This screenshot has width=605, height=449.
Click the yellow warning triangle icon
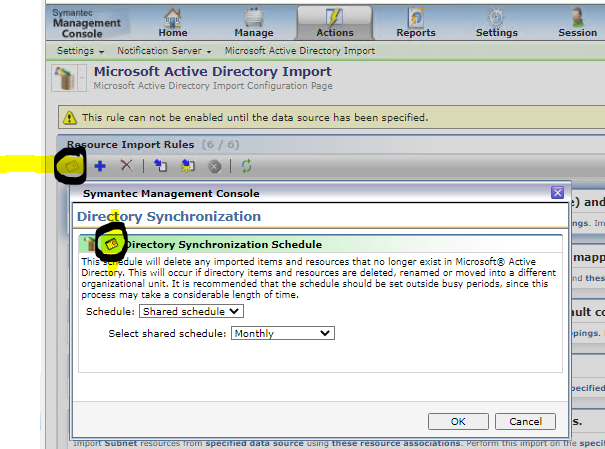coord(69,117)
